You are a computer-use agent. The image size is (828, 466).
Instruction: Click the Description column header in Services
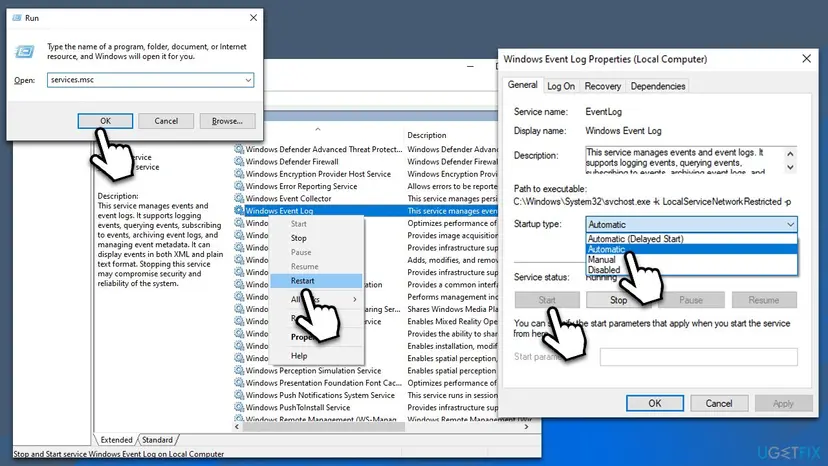[427, 135]
